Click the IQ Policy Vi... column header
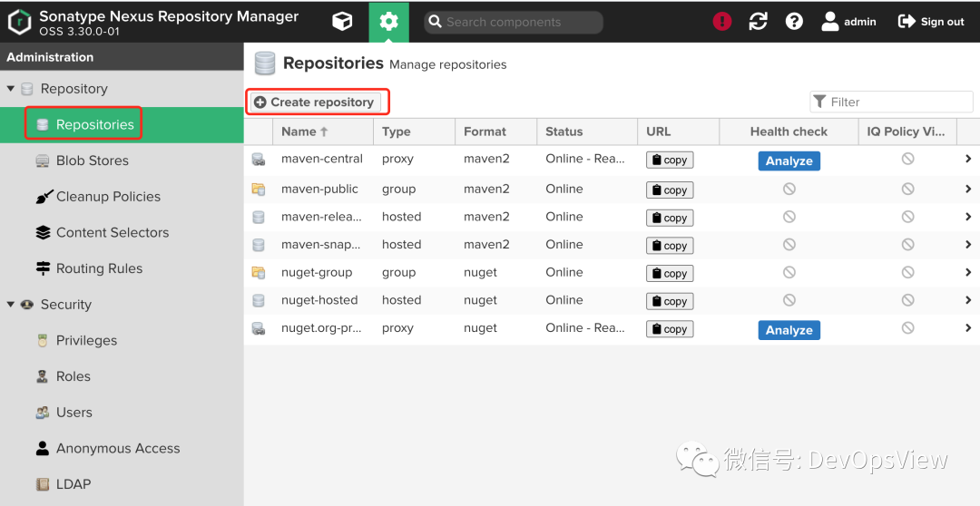The height and width of the screenshot is (506, 980). [x=907, y=131]
